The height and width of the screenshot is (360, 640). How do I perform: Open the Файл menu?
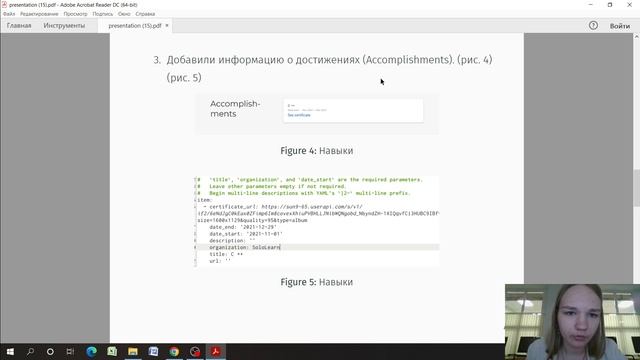(x=9, y=14)
